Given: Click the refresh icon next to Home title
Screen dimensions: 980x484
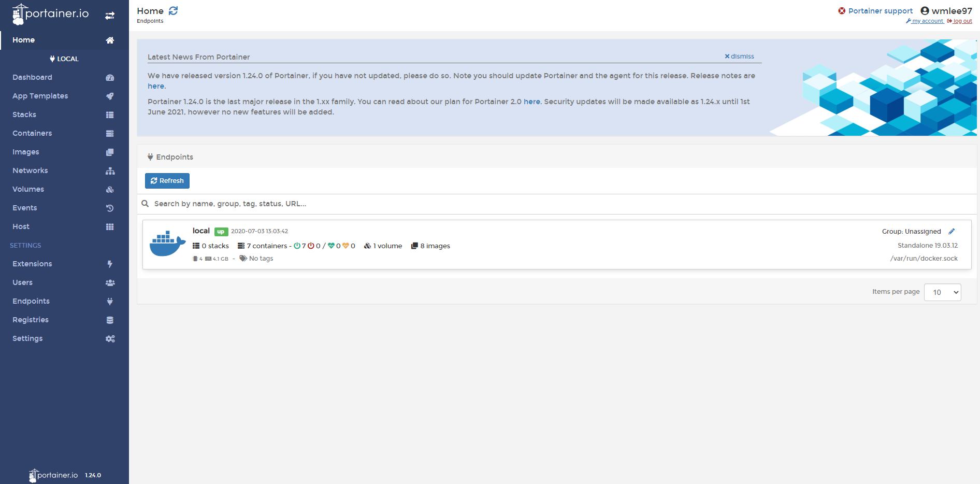Looking at the screenshot, I should [174, 11].
